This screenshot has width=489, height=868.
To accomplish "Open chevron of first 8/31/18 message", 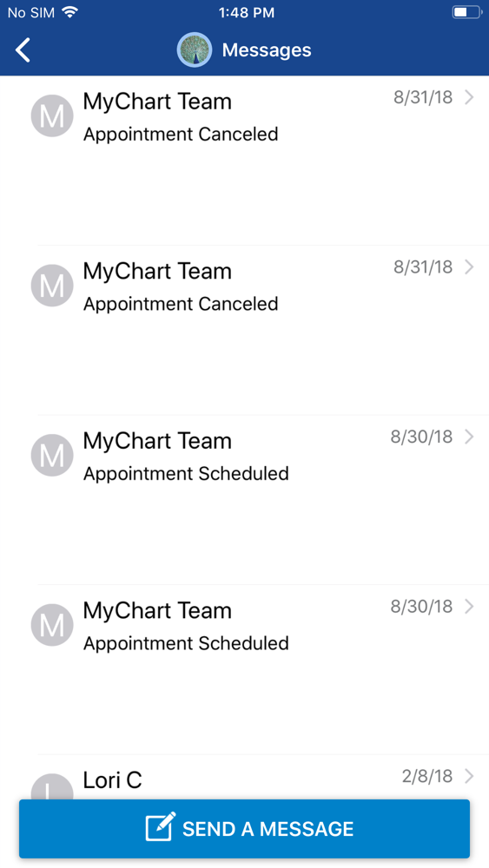I will pos(469,97).
